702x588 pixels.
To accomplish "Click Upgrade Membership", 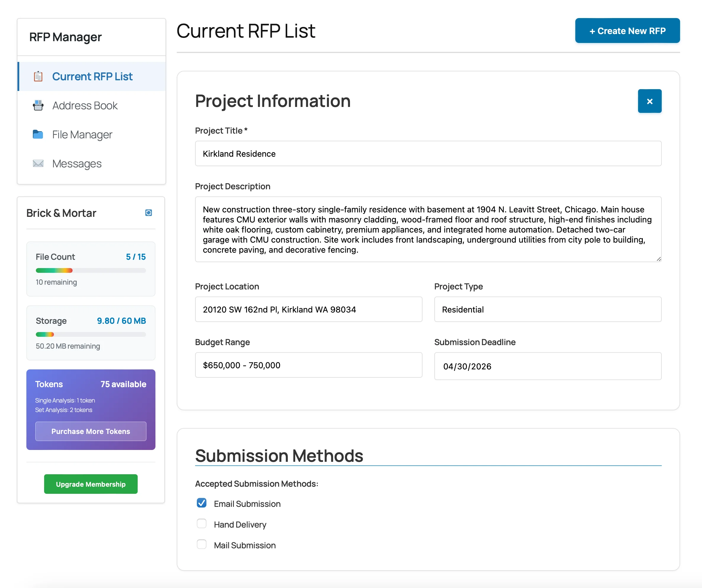I will pos(91,484).
